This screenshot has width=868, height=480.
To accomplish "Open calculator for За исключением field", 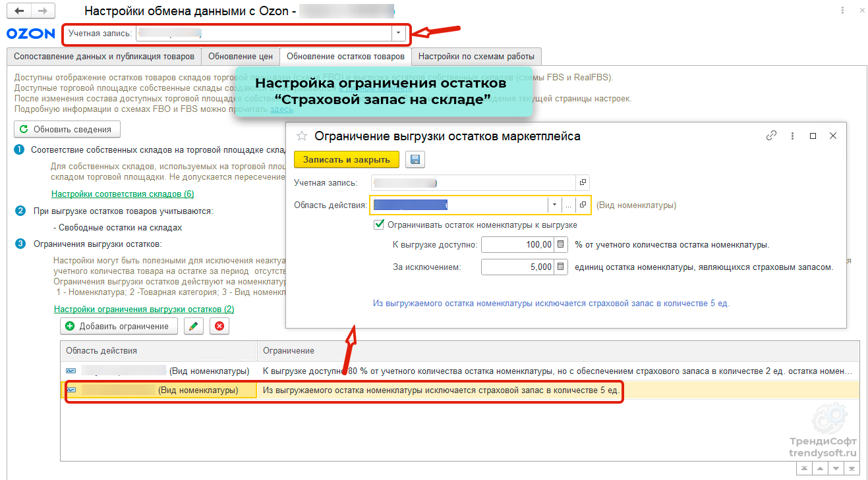I will [x=561, y=267].
